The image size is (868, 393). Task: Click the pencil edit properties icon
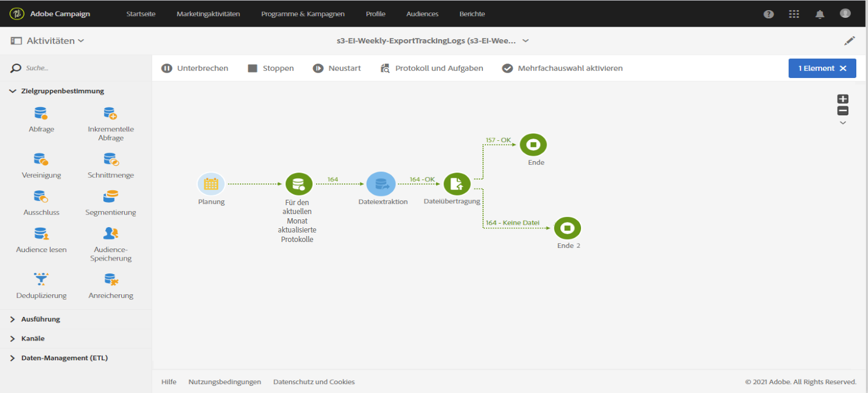pos(850,41)
